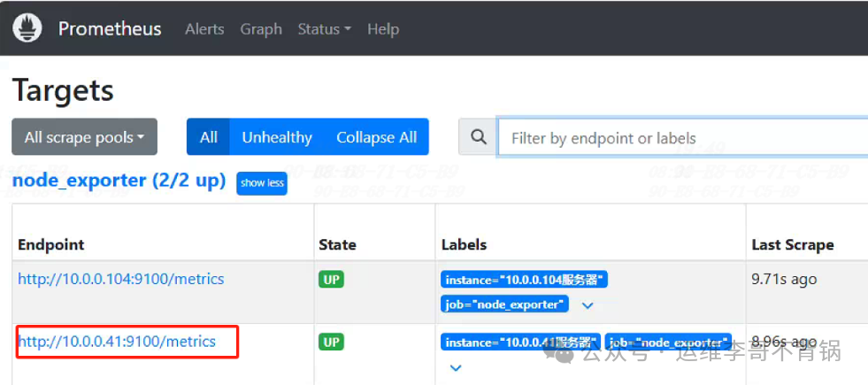Expand labels chevron for the 10.0.0.41 row

[x=456, y=367]
